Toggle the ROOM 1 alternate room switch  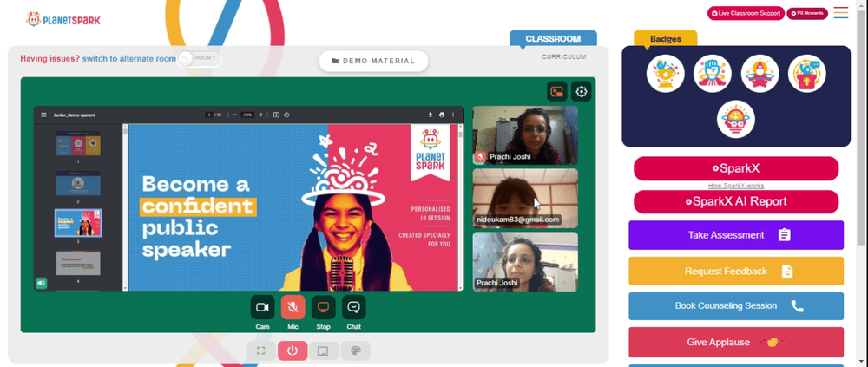[x=200, y=58]
